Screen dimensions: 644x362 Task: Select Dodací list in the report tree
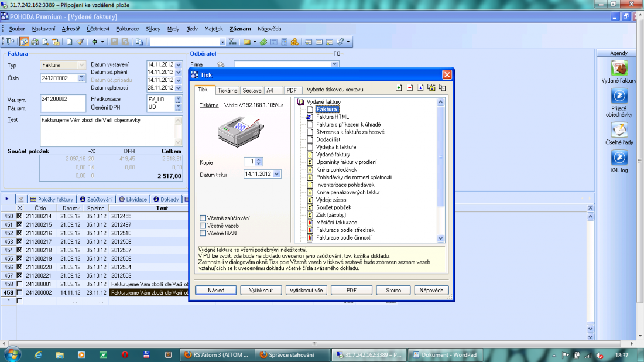point(328,139)
